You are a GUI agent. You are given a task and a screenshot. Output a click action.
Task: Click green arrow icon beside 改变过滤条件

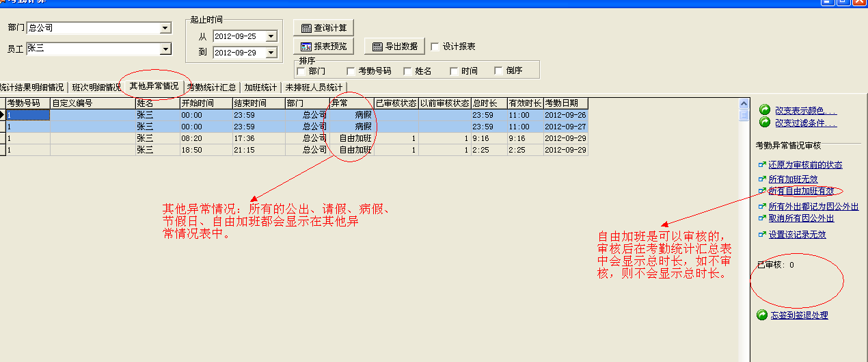(x=764, y=122)
